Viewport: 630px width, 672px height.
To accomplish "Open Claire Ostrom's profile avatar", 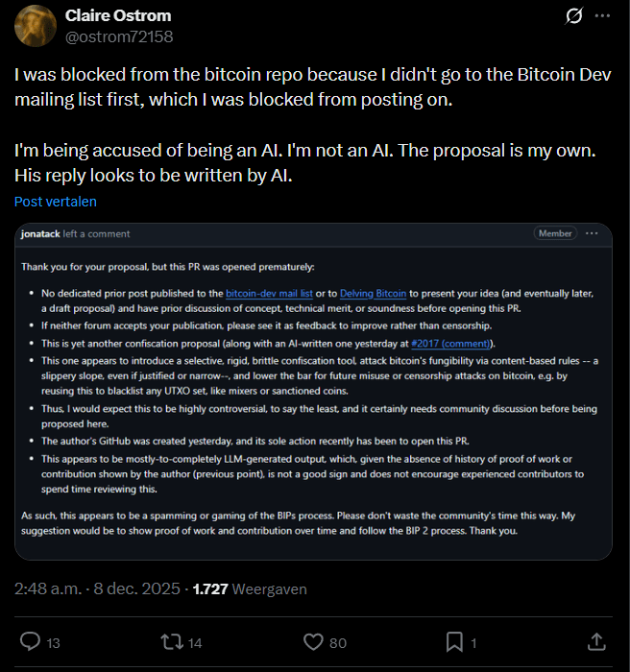I will 36,26.
